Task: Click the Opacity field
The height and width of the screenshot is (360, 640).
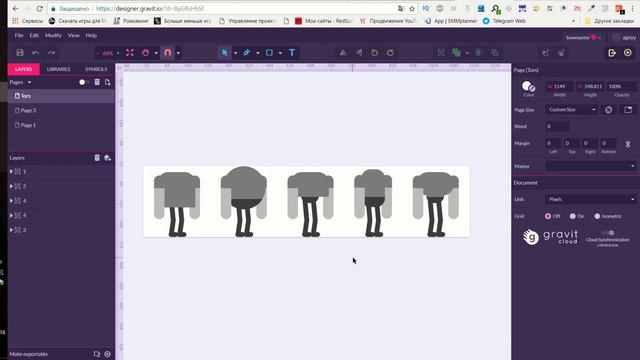Action: pos(621,87)
